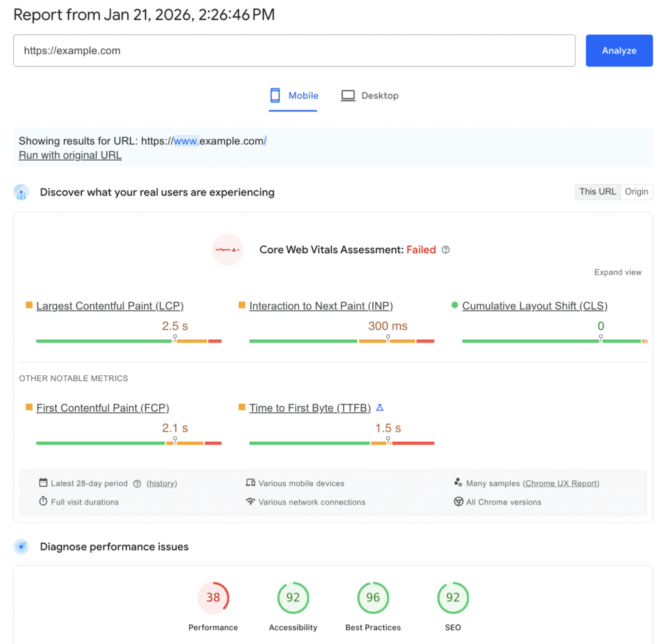Expand the Core Web Vitals view

point(617,272)
